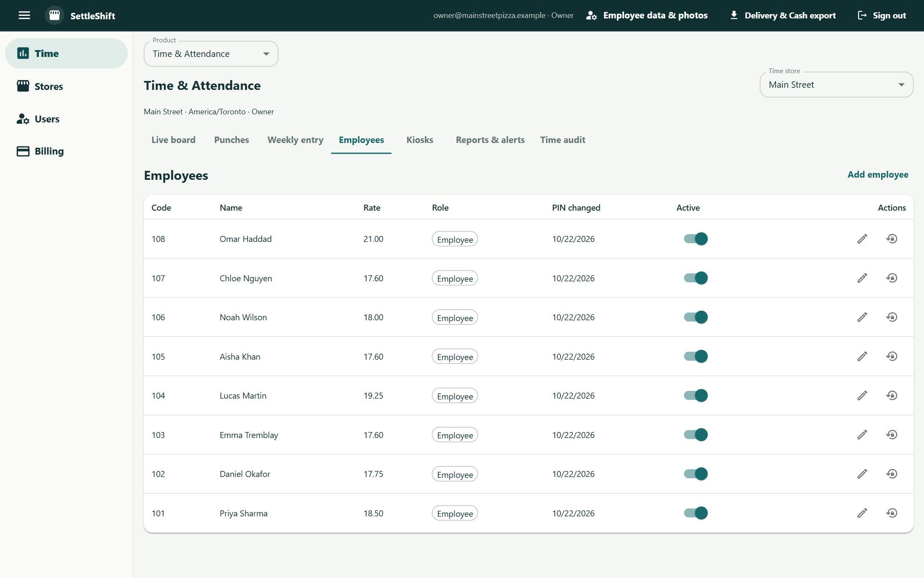This screenshot has height=578, width=924.
Task: Disable Emma Tremblay's active status
Action: coord(696,435)
